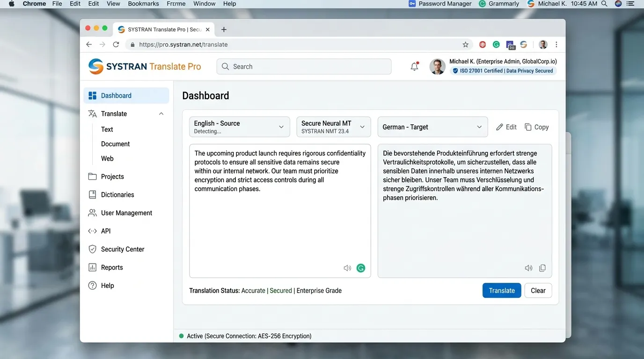Click the Translation Status line
This screenshot has height=359, width=644.
(x=265, y=291)
